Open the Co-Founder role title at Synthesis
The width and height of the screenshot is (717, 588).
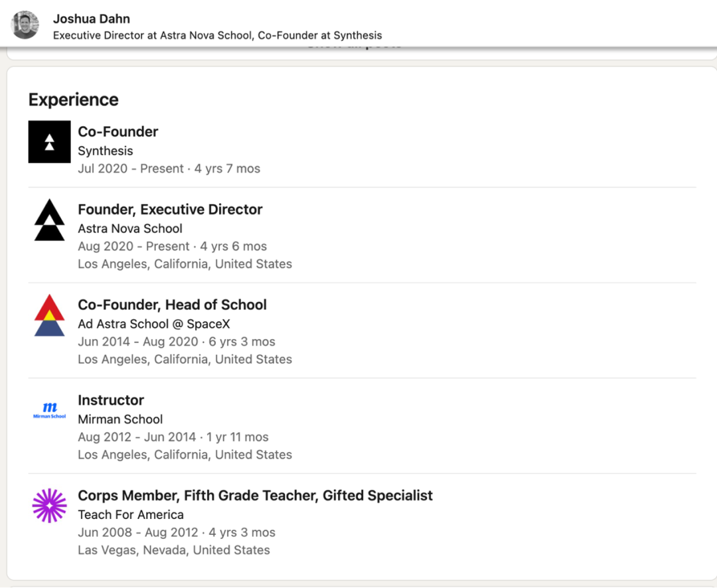point(118,131)
